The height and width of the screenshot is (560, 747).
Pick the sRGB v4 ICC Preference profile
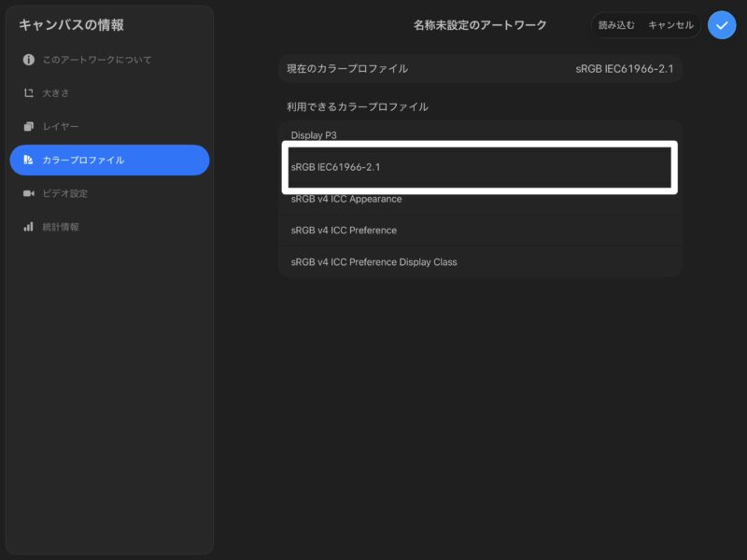coord(480,230)
